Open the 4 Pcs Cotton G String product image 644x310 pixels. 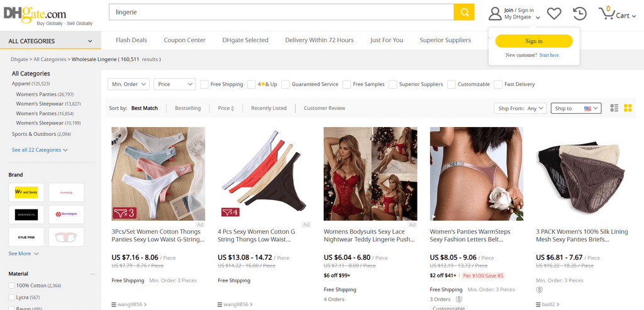coord(265,174)
